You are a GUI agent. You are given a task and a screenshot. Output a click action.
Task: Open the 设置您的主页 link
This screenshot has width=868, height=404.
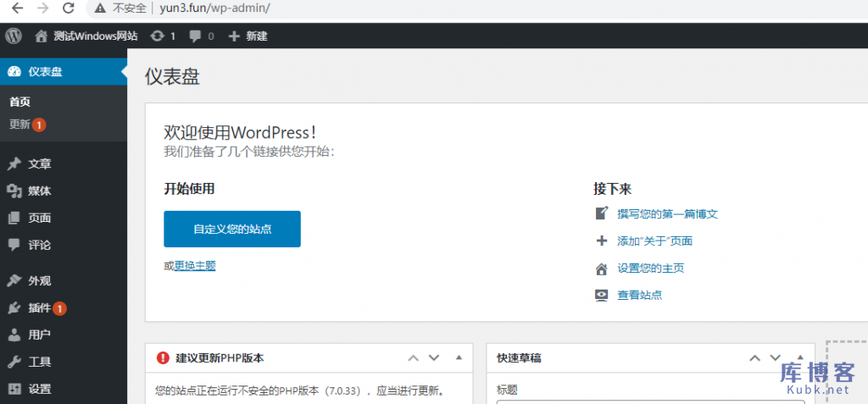click(650, 268)
